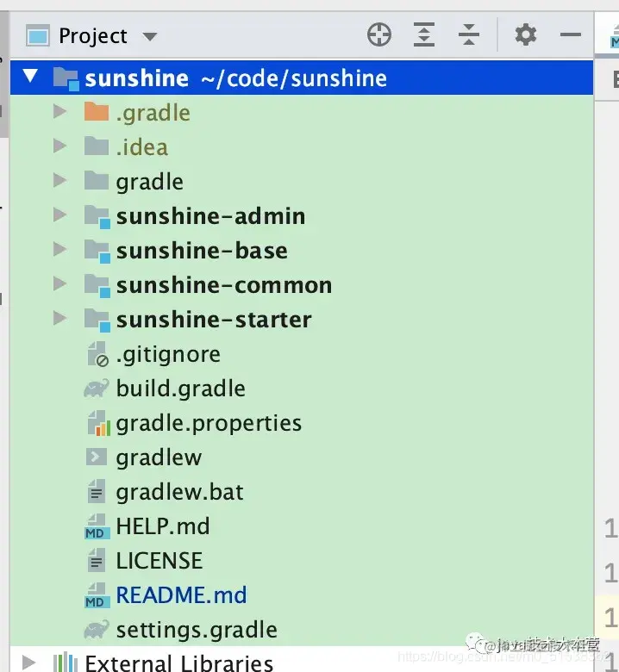Click the locate/select opened file crosshair icon
The height and width of the screenshot is (672, 619).
[x=379, y=34]
